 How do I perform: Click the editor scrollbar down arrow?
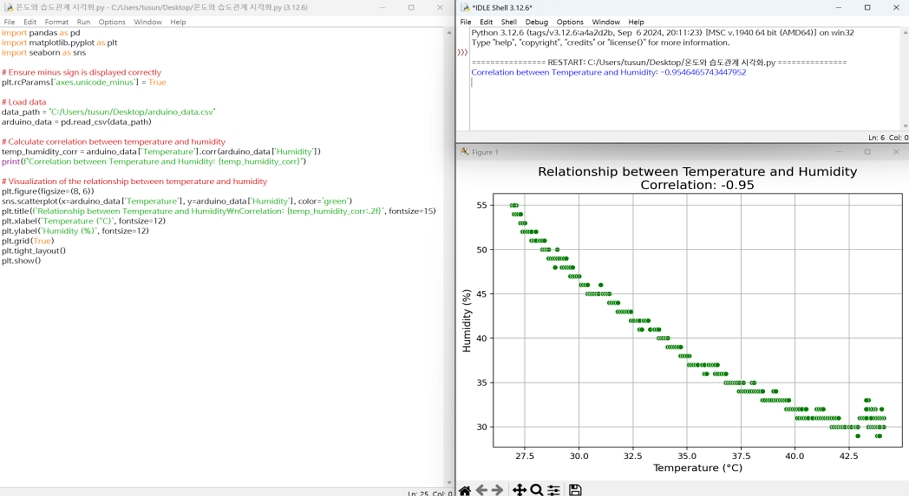pyautogui.click(x=449, y=483)
